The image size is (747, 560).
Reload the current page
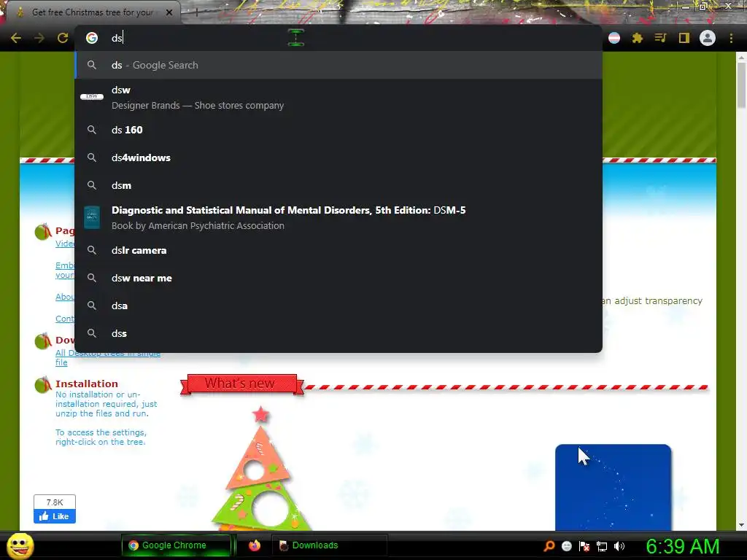point(63,38)
